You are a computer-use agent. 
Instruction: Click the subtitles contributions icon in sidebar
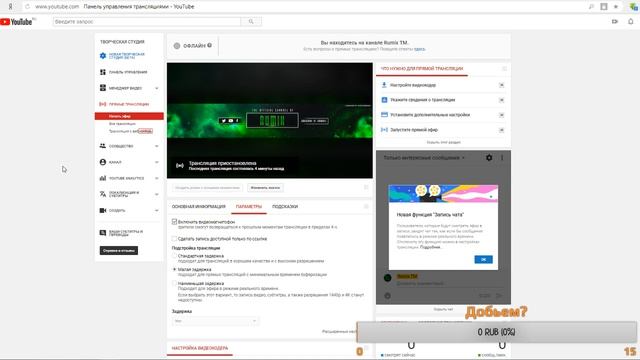103,233
